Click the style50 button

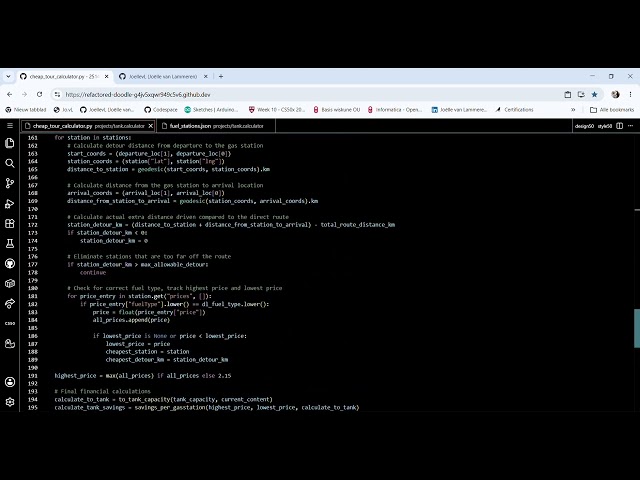604,126
